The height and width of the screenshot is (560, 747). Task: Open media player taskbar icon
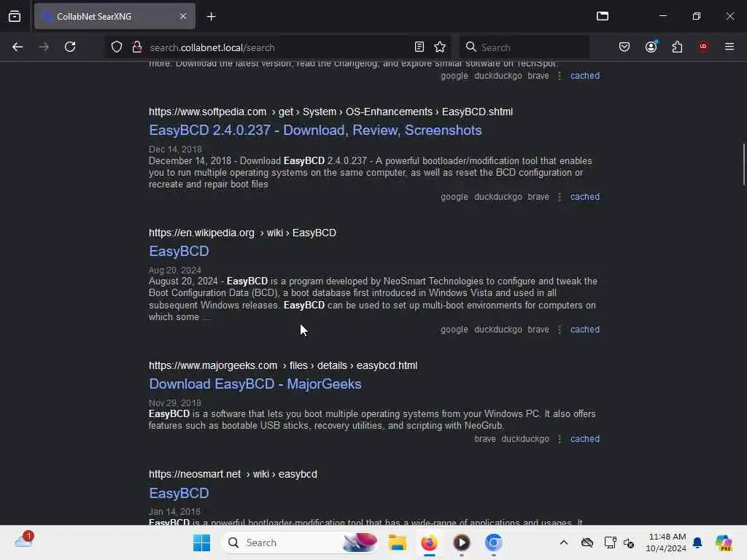point(462,542)
